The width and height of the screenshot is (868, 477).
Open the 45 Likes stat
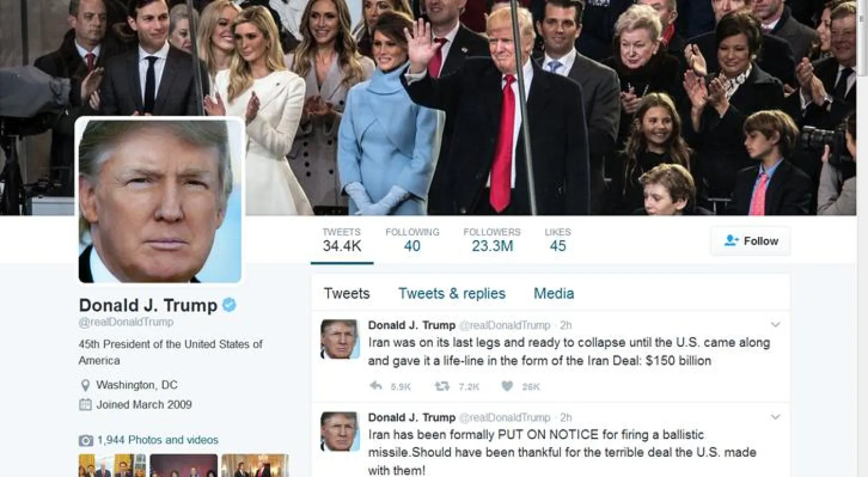(x=558, y=240)
